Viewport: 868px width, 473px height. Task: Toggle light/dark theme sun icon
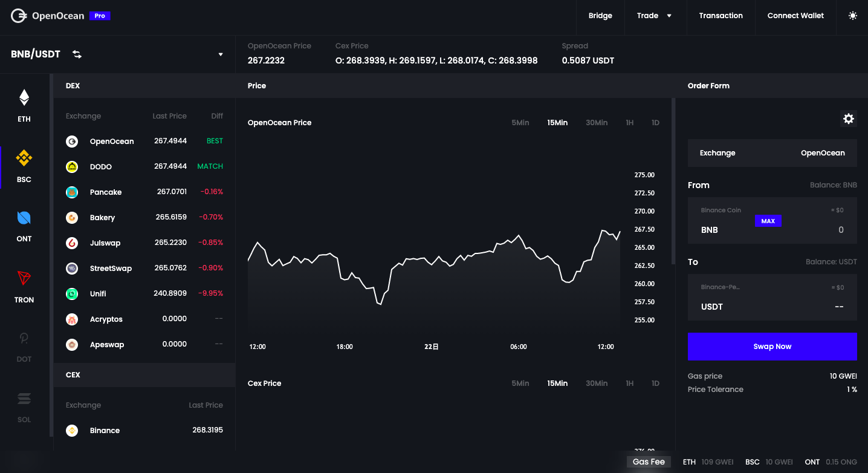tap(853, 16)
